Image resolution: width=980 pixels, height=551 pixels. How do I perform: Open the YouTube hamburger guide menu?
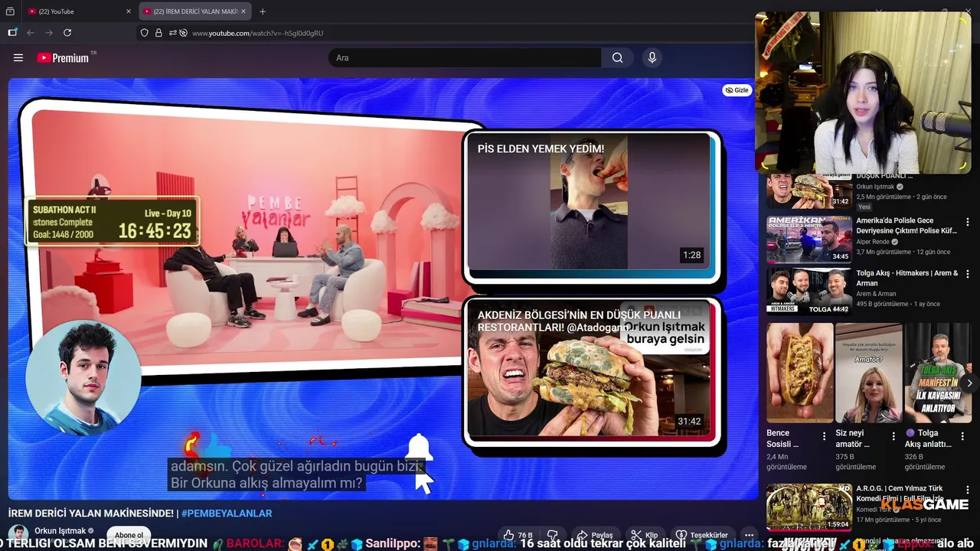tap(18, 57)
